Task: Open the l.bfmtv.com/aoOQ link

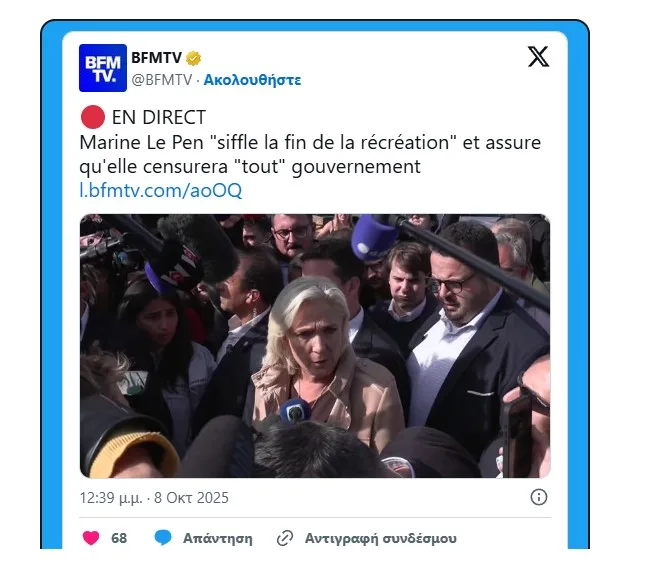Action: coord(160,190)
